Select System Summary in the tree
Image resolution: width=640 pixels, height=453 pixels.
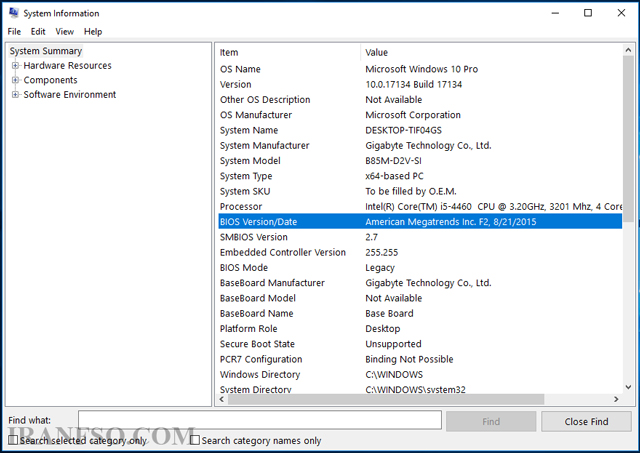pos(46,51)
